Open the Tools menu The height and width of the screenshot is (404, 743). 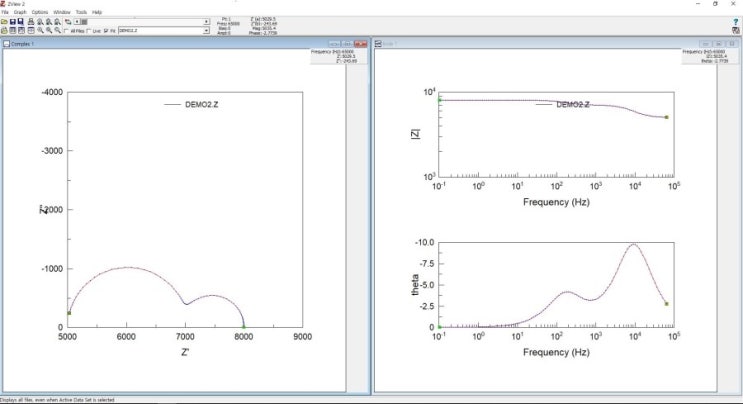pos(81,12)
